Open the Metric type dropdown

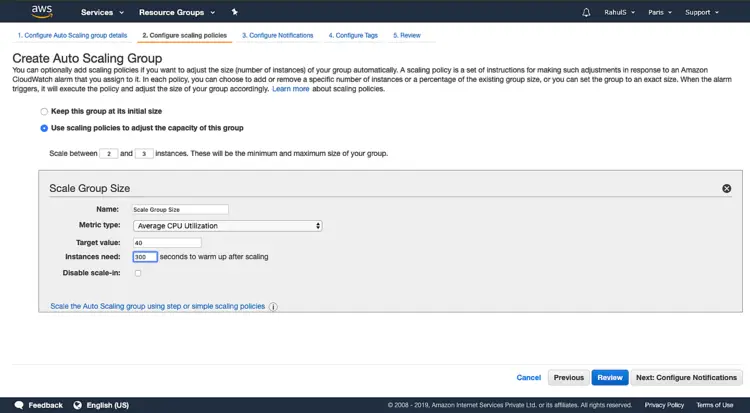click(227, 226)
